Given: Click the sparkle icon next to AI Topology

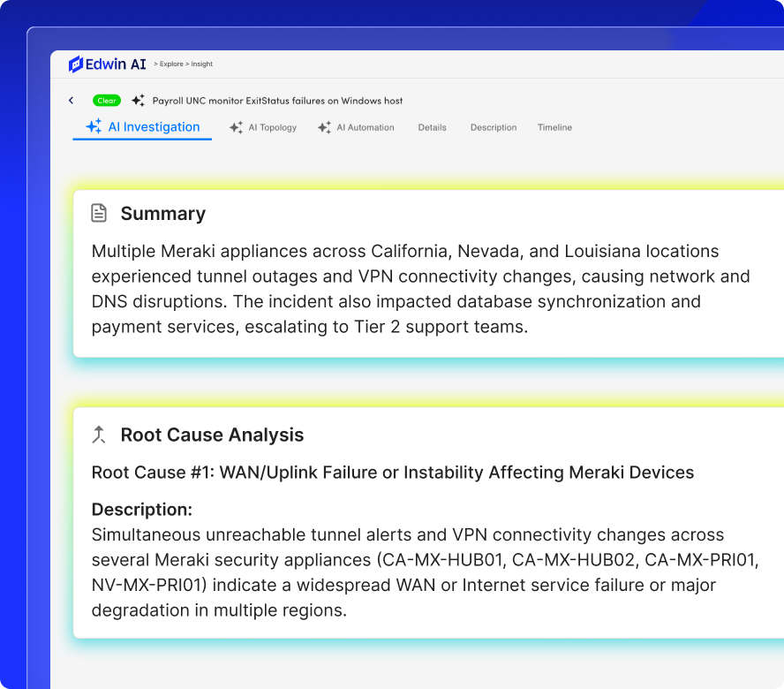Looking at the screenshot, I should [x=236, y=127].
